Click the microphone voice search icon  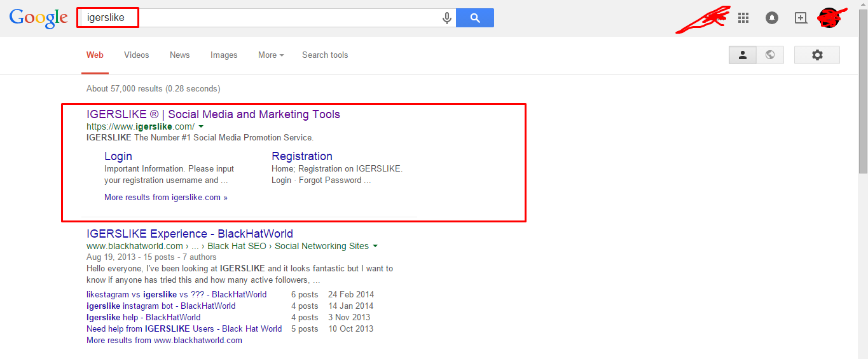[447, 18]
